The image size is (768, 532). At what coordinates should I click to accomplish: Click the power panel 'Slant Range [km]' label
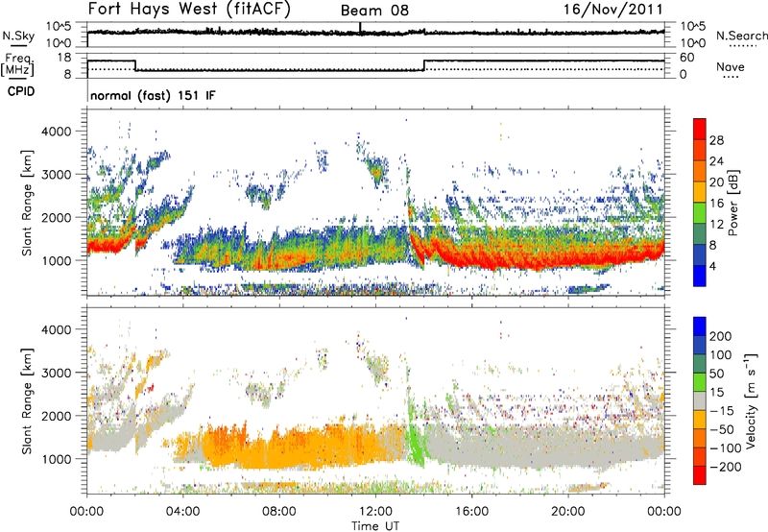tap(27, 203)
